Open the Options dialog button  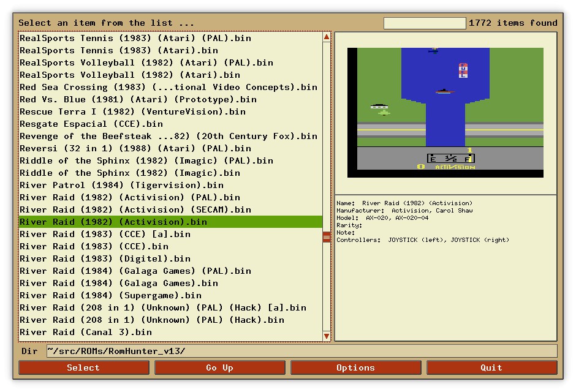(355, 367)
